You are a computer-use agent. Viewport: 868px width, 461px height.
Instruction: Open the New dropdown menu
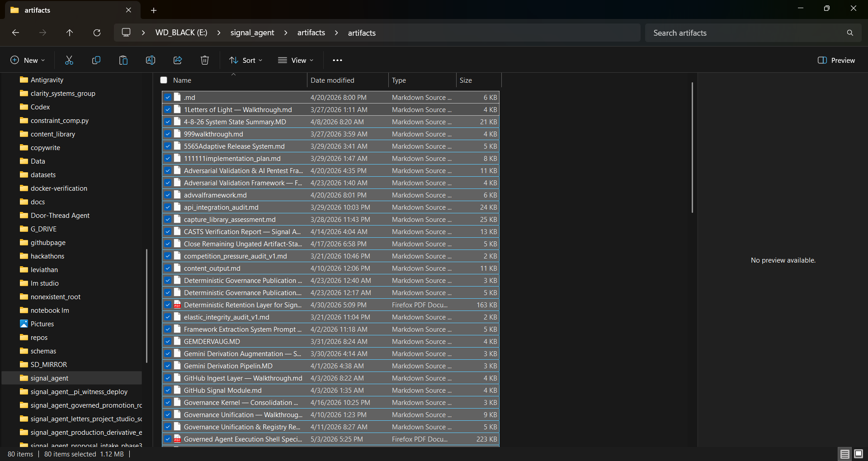coord(28,60)
